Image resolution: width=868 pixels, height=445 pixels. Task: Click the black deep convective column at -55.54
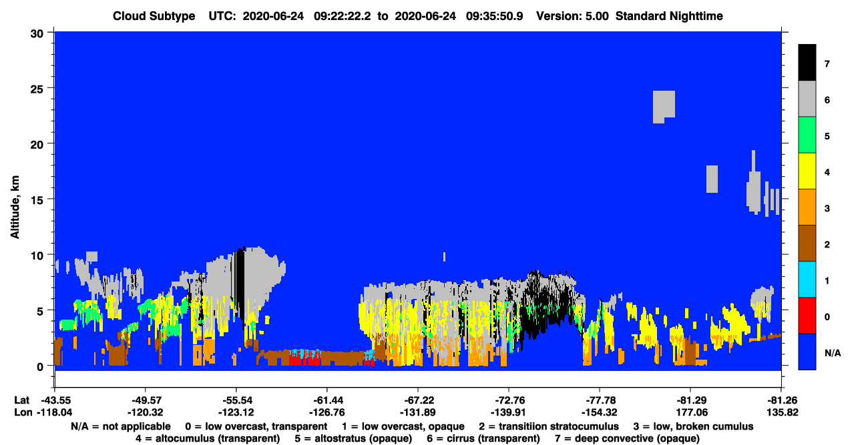click(240, 287)
